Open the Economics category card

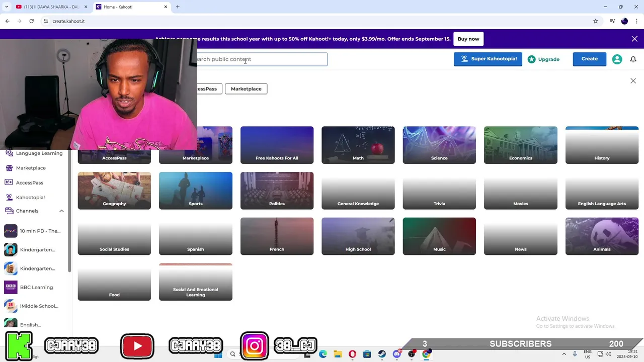[x=520, y=145]
